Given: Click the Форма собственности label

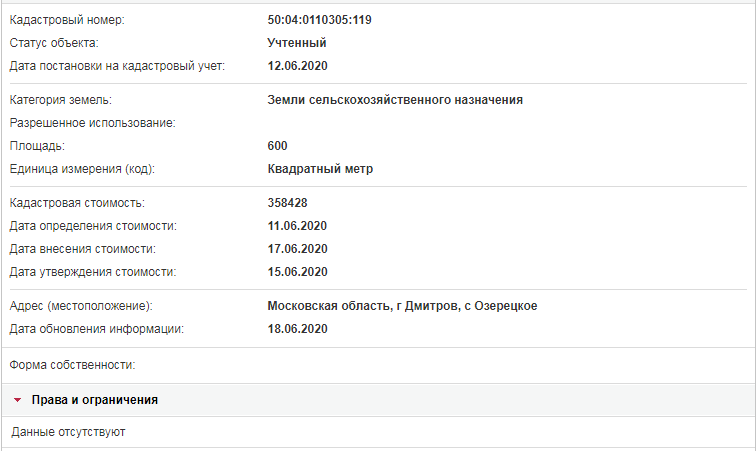Looking at the screenshot, I should [x=72, y=365].
